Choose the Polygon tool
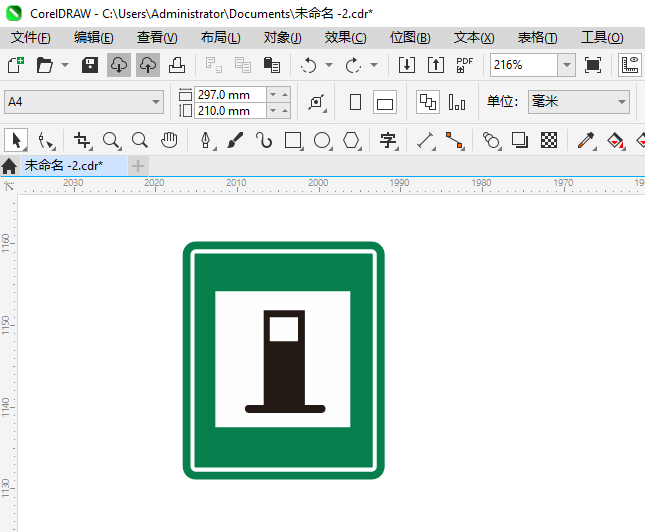The image size is (645, 532). (x=351, y=140)
